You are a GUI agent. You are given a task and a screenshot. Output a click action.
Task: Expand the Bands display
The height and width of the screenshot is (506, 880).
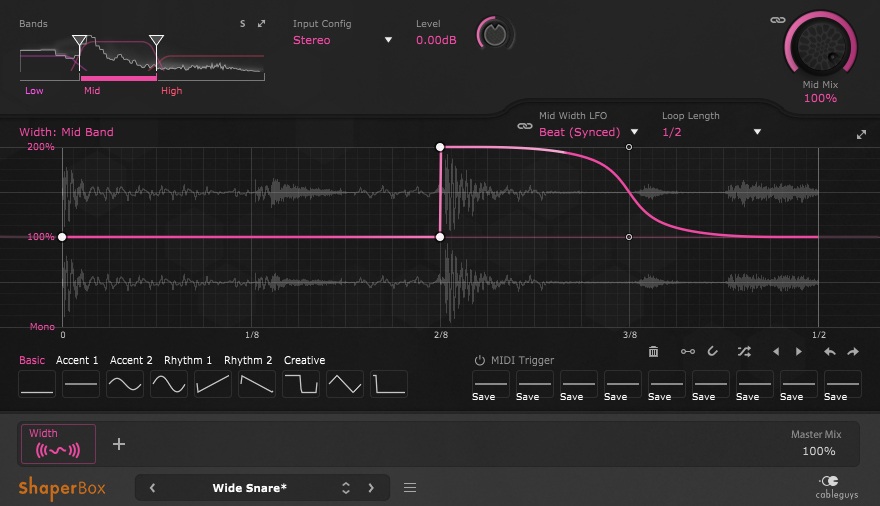(262, 24)
